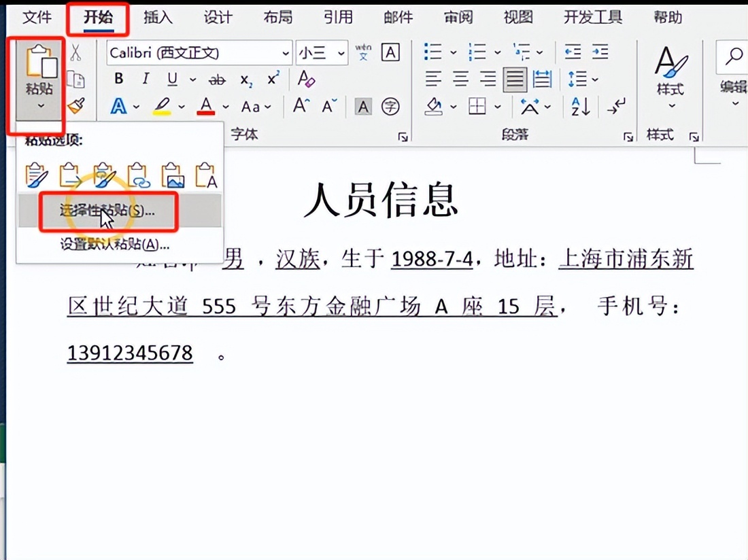Open the 样式 styles gallery button
Viewport: 748px width, 560px height.
(670, 77)
